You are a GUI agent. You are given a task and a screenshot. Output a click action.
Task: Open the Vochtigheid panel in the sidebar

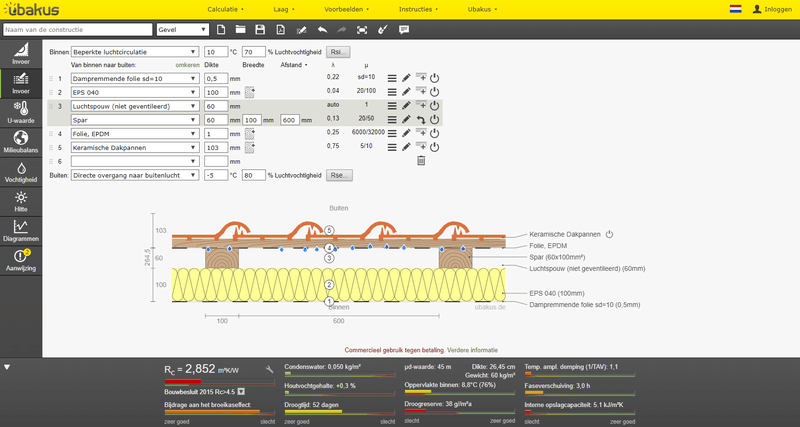20,172
